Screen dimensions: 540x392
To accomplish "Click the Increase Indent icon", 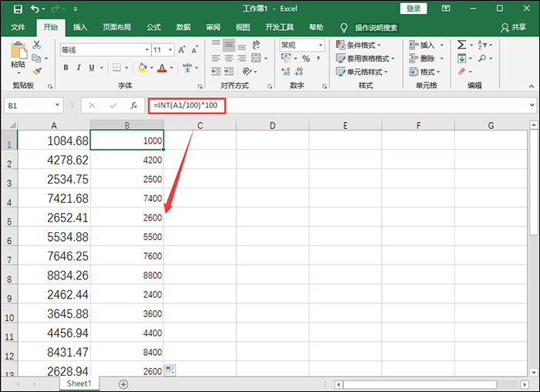I will click(x=229, y=71).
